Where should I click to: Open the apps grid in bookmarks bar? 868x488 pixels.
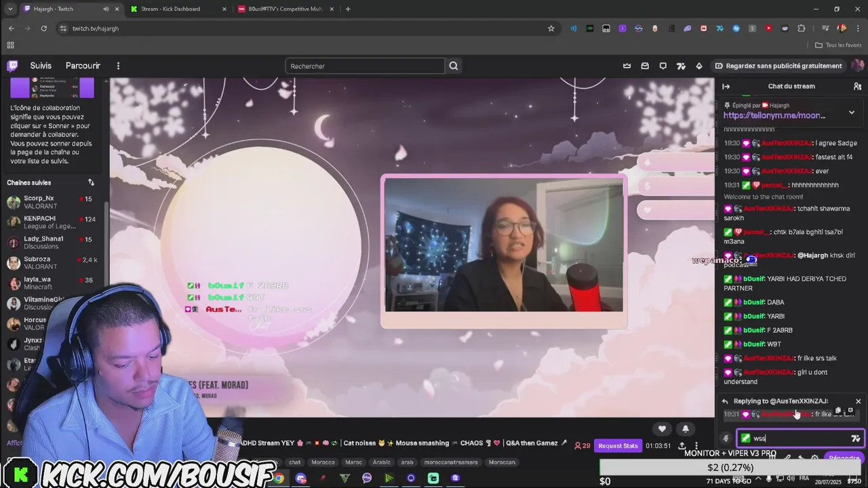(10, 45)
